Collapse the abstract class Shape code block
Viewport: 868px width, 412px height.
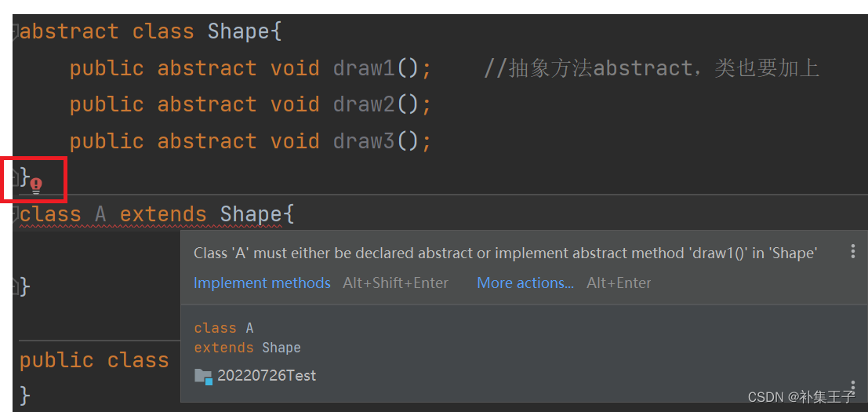pyautogui.click(x=15, y=31)
